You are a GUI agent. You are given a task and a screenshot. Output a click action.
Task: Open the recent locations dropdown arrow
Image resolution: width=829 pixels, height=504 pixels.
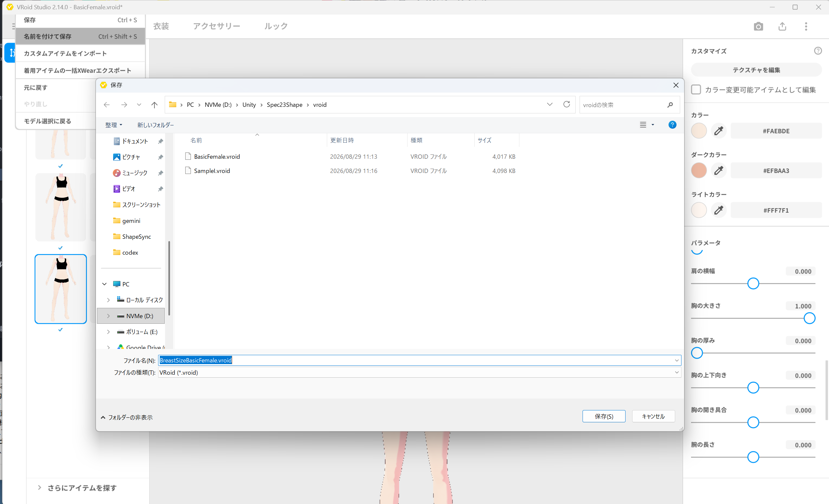[139, 105]
